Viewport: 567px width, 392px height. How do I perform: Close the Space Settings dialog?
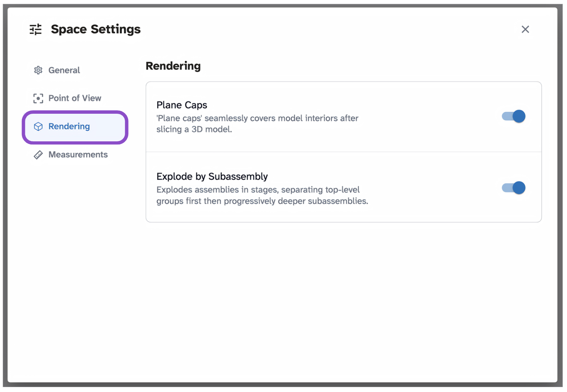[525, 29]
